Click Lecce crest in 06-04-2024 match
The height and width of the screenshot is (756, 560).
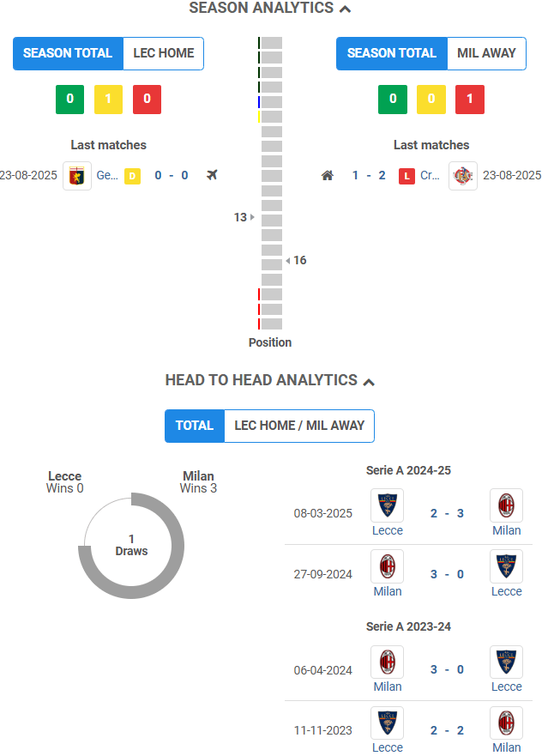pyautogui.click(x=506, y=662)
